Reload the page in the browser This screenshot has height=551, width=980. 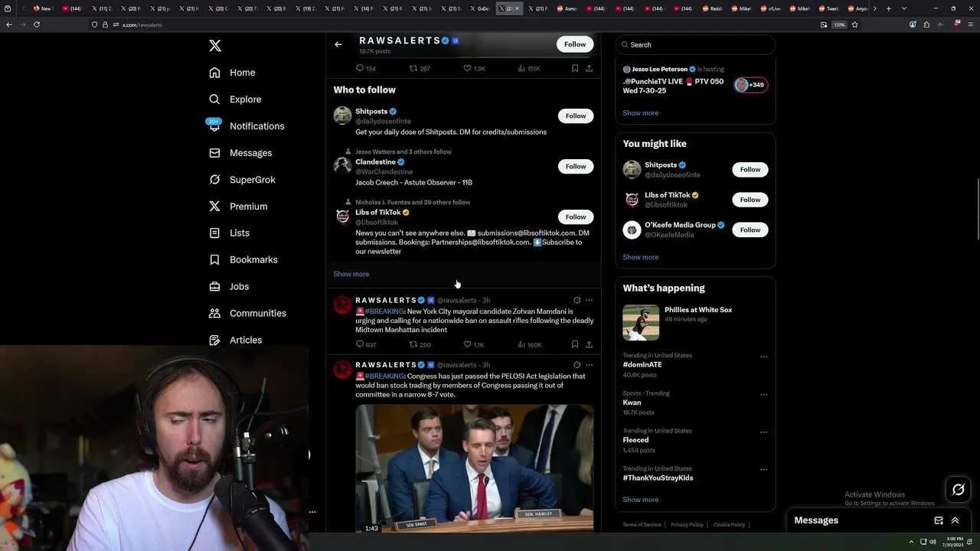pyautogui.click(x=36, y=24)
